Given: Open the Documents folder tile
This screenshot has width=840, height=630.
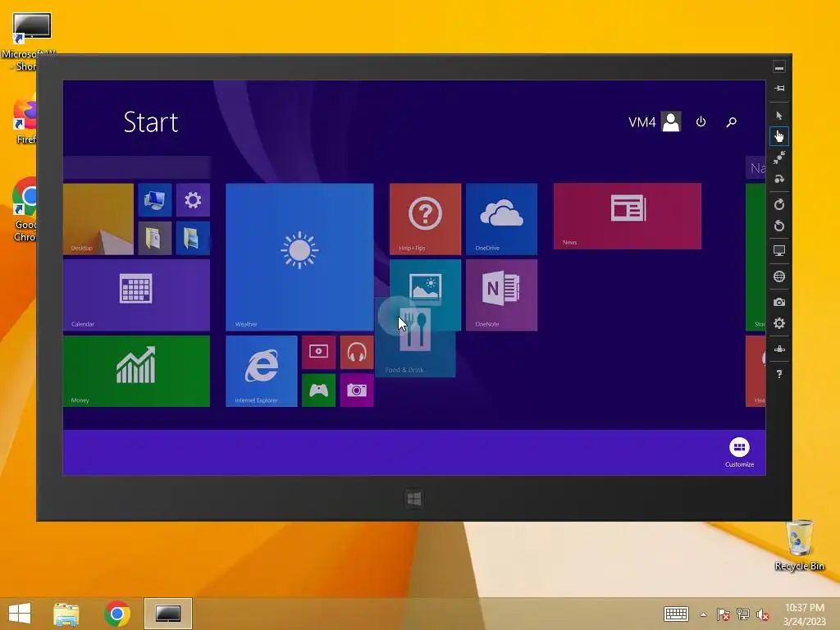Looking at the screenshot, I should pos(155,238).
